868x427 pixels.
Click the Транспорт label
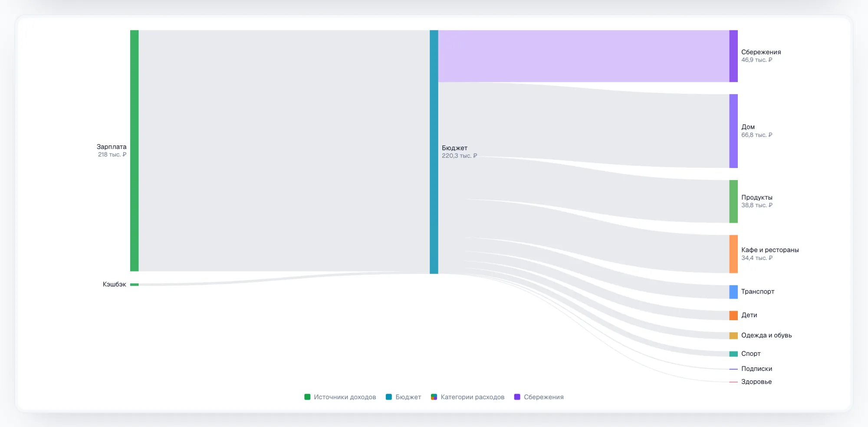(x=758, y=292)
